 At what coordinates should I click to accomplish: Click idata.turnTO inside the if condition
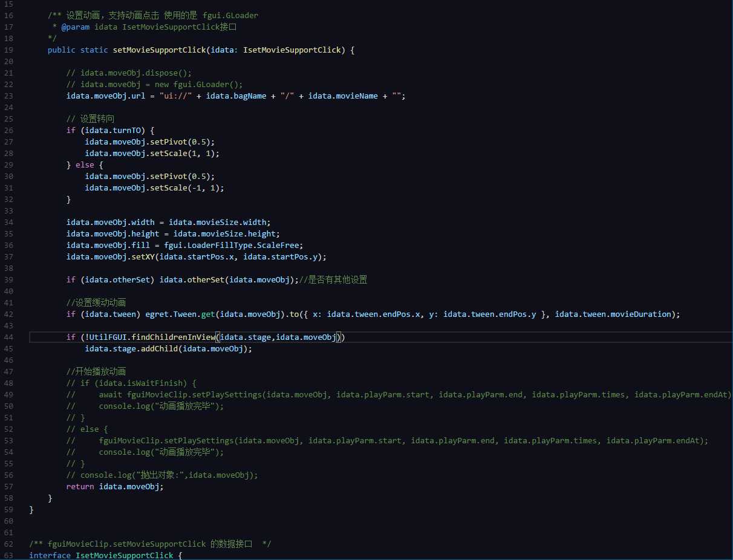click(113, 130)
